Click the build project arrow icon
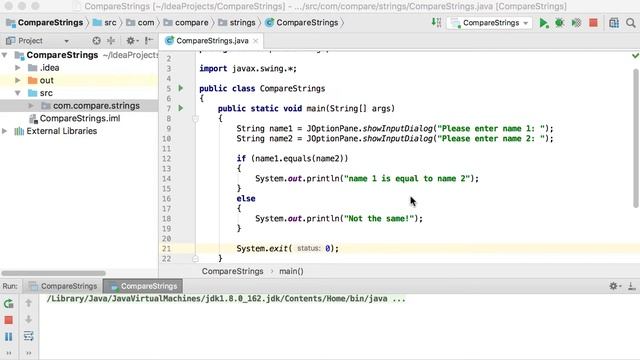Viewport: 640px width, 360px height. (x=436, y=22)
